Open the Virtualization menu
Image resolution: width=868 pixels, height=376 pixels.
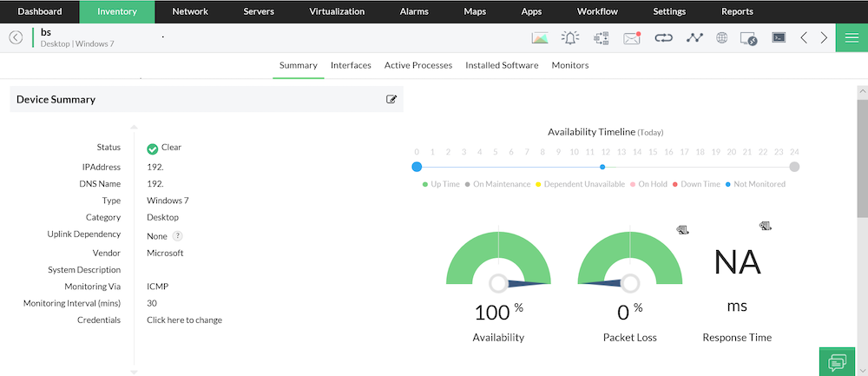tap(337, 11)
